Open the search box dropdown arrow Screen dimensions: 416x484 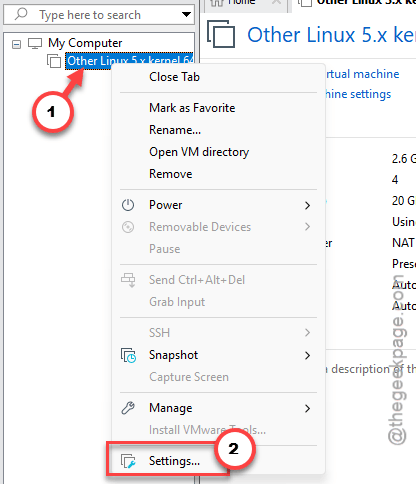[186, 14]
